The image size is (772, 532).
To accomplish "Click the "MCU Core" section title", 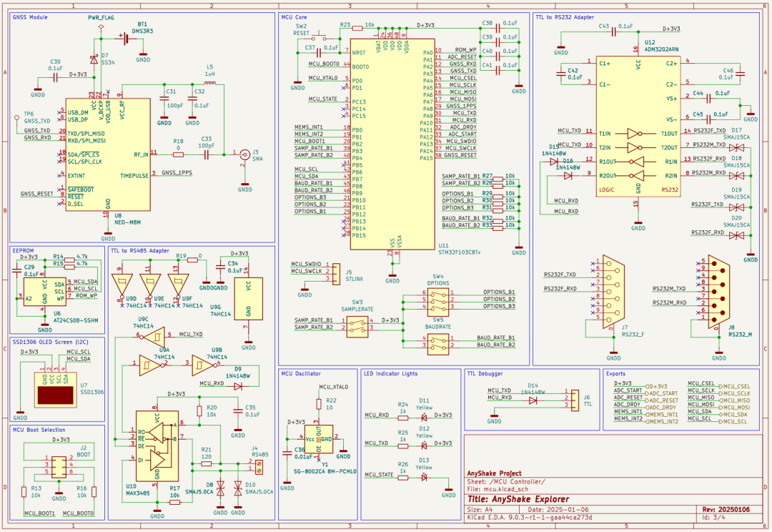I will pyautogui.click(x=294, y=17).
